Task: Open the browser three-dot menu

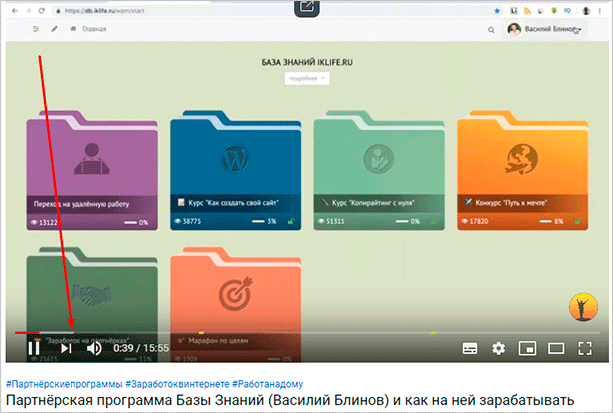Action: click(x=599, y=11)
